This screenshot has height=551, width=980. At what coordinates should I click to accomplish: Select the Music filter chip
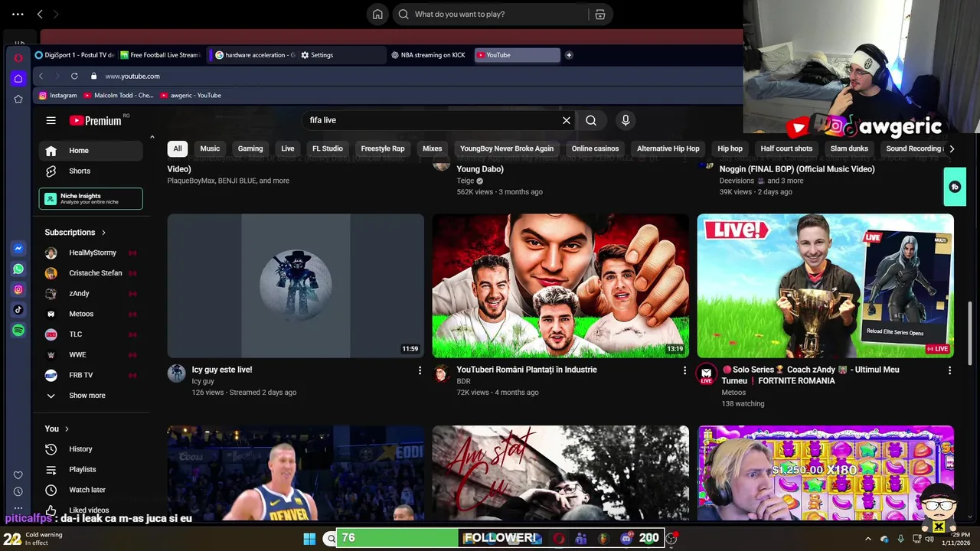[x=210, y=148]
